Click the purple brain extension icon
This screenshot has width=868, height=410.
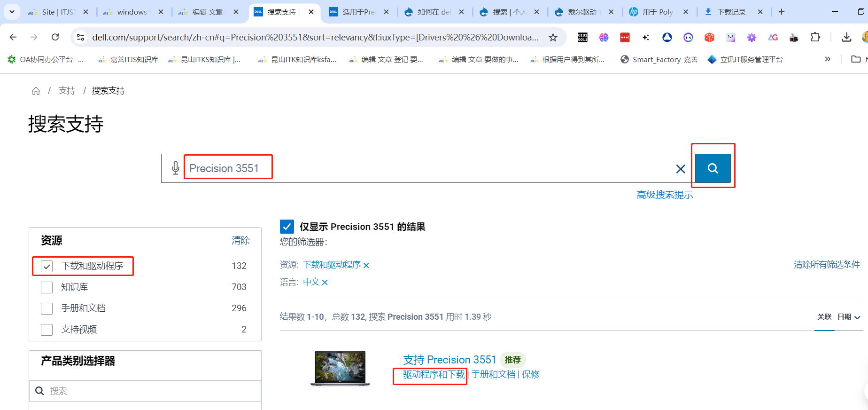tap(604, 37)
